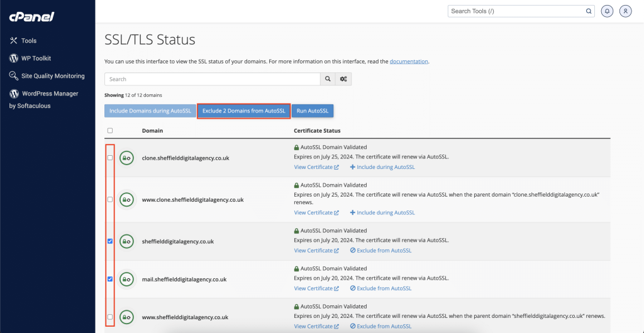Toggle the select-all domains checkbox
Screen dimensions: 644x333
pos(109,131)
